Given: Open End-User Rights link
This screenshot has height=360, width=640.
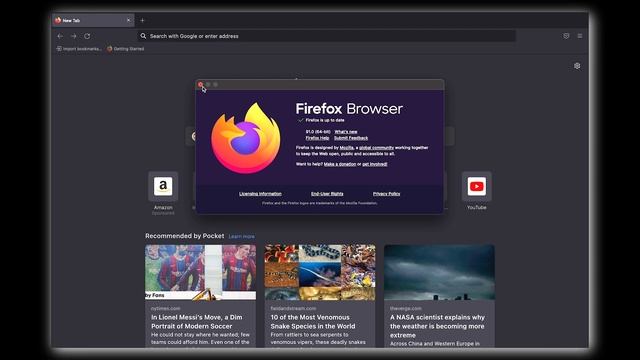Looking at the screenshot, I should click(x=327, y=194).
